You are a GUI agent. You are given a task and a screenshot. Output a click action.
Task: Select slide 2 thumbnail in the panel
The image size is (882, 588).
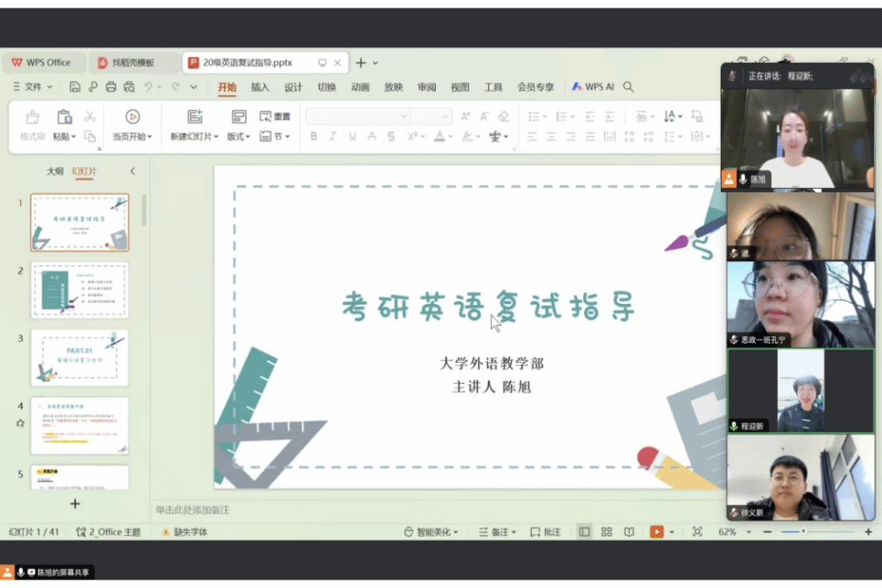[x=80, y=290]
